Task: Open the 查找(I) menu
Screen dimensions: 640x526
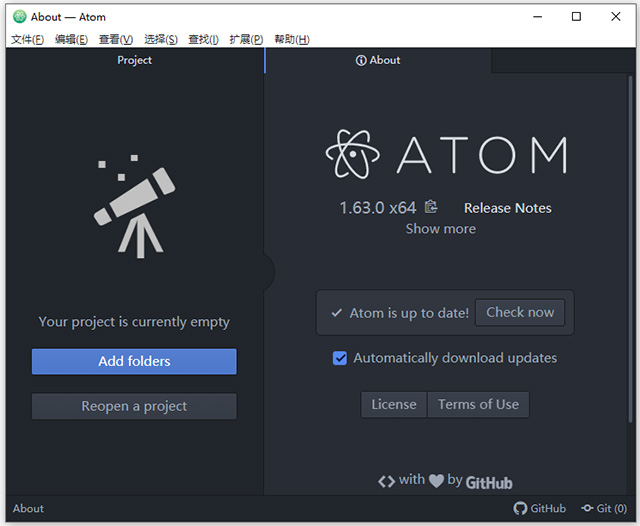Action: [x=203, y=39]
